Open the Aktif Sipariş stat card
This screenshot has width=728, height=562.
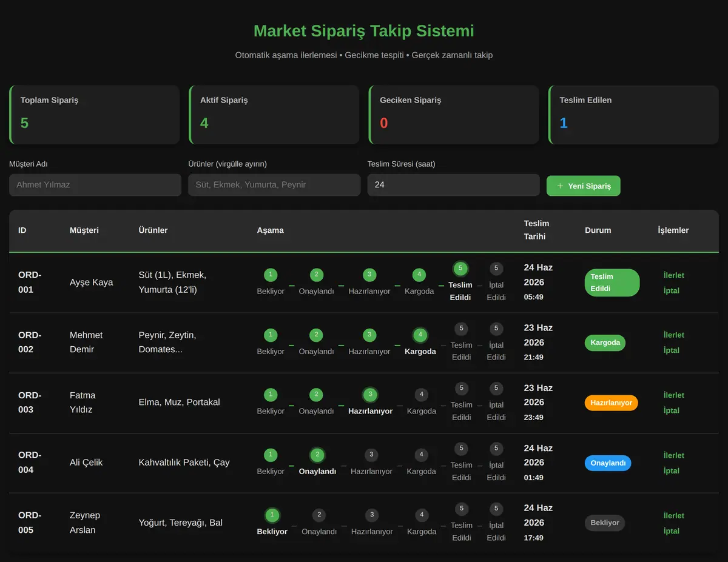click(x=274, y=115)
